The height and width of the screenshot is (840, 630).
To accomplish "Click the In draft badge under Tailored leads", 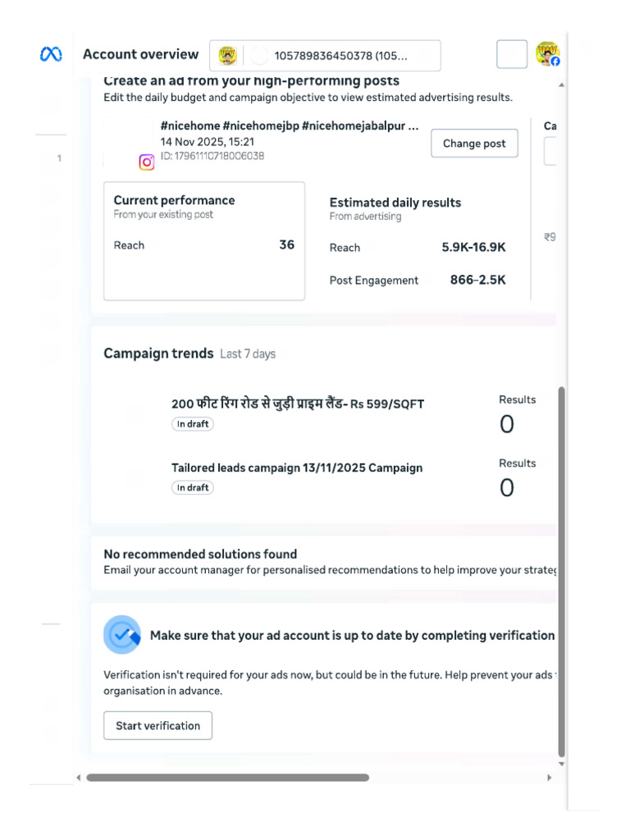I will pyautogui.click(x=193, y=487).
